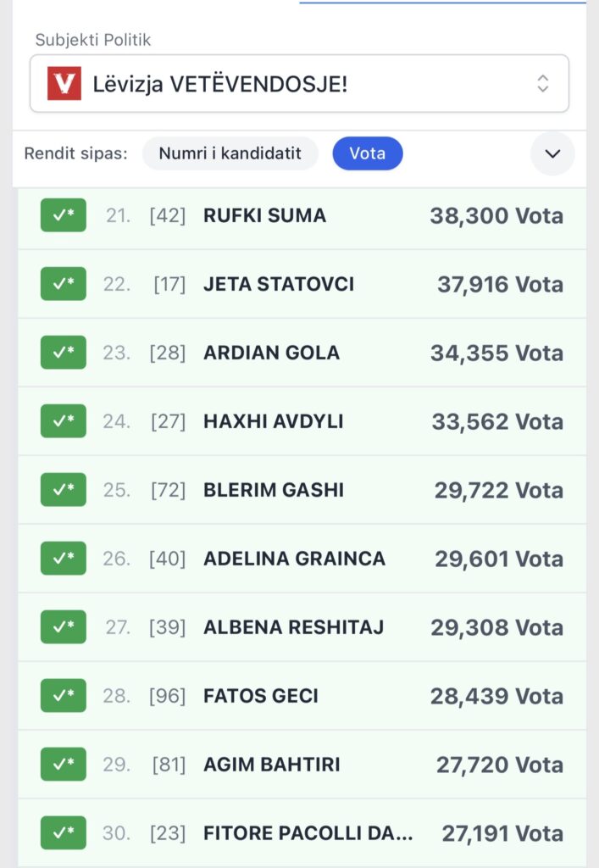Click green check badge beside Adelina Grainca
Image resolution: width=599 pixels, height=868 pixels.
(64, 559)
